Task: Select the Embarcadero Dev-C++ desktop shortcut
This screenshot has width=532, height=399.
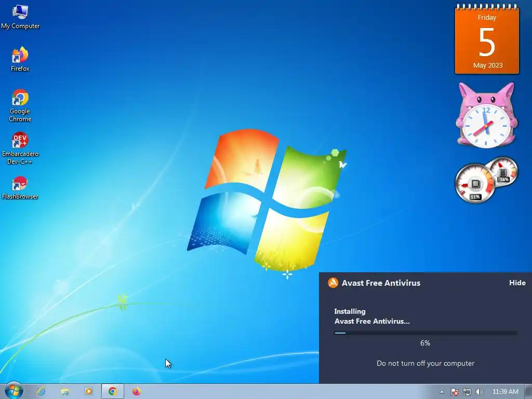Action: 20,148
